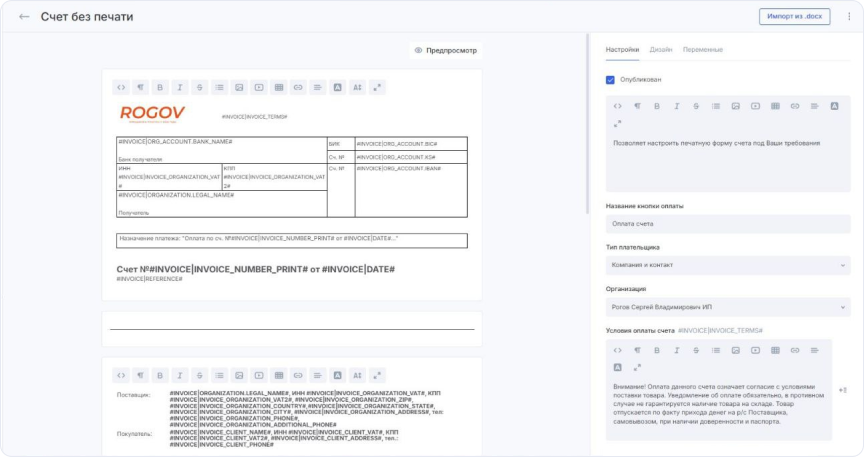Image resolution: width=864 pixels, height=457 pixels.
Task: Click the Импорт из .docx button
Action: pos(794,17)
